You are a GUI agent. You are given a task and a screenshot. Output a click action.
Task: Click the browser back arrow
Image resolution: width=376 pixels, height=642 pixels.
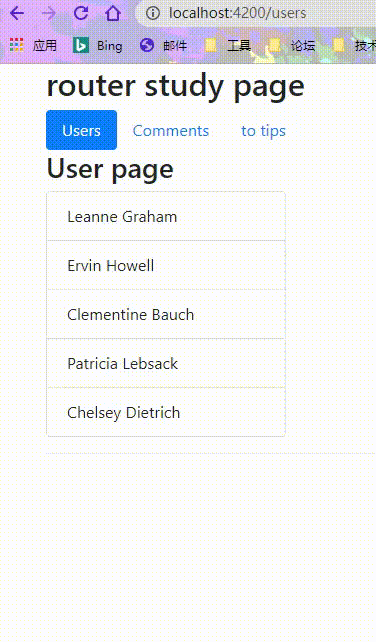tap(17, 13)
